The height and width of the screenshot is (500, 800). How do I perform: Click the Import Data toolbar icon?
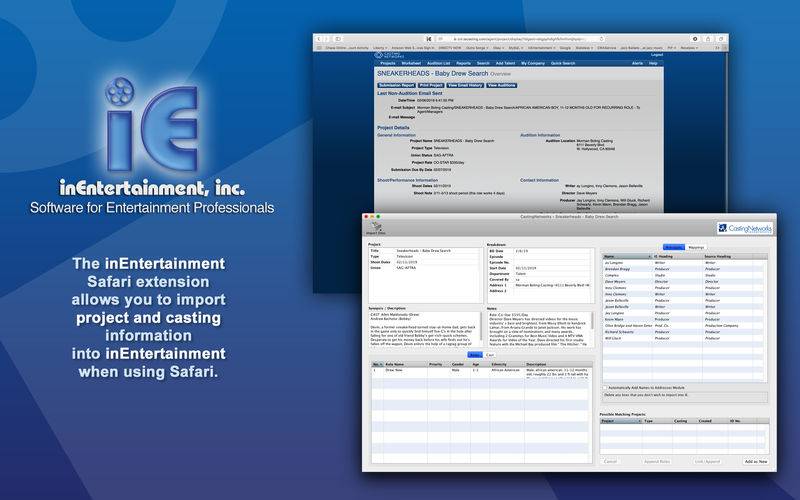(376, 228)
